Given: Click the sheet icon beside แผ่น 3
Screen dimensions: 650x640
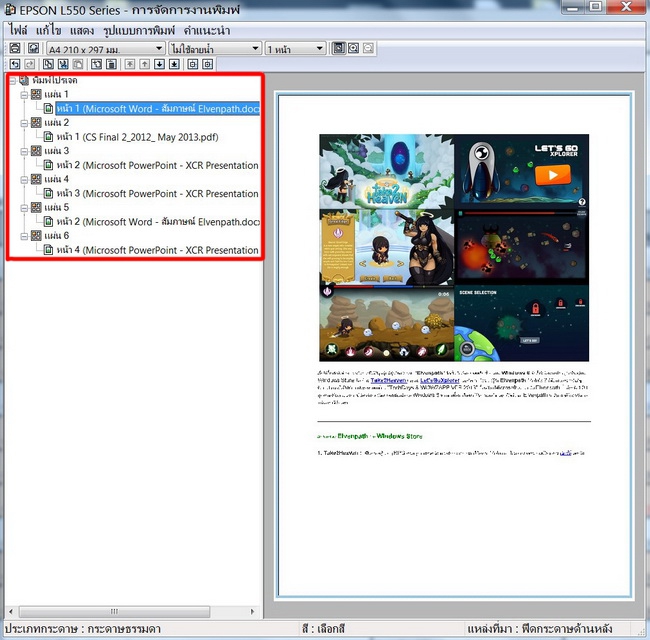Looking at the screenshot, I should (36, 151).
